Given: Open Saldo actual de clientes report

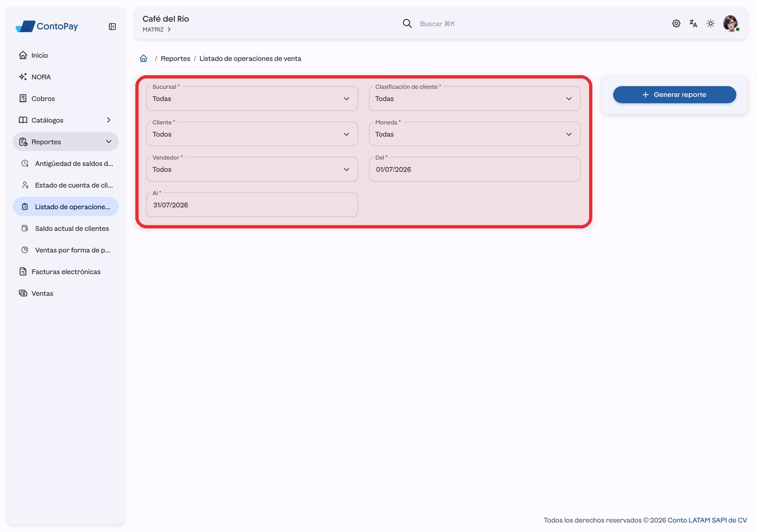Looking at the screenshot, I should pyautogui.click(x=66, y=228).
